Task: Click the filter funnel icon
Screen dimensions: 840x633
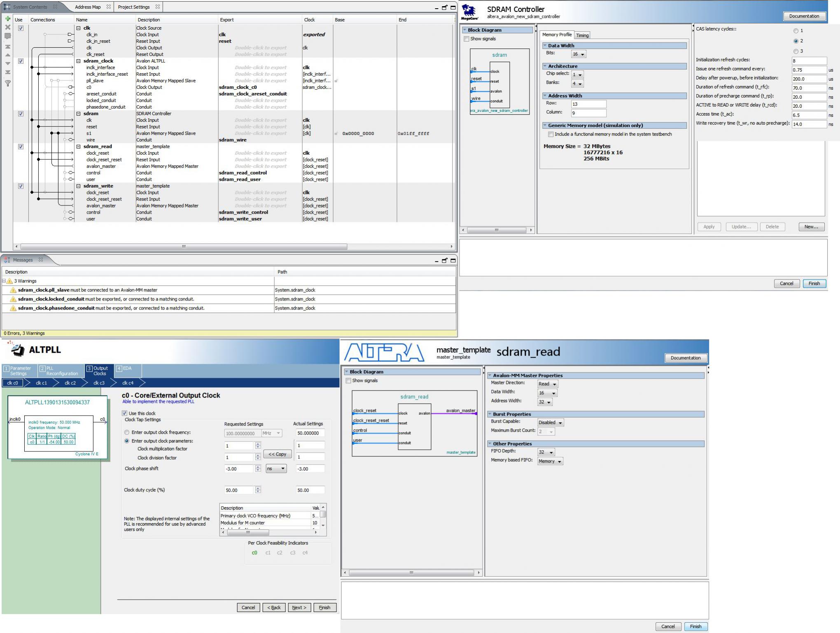Action: pyautogui.click(x=7, y=83)
